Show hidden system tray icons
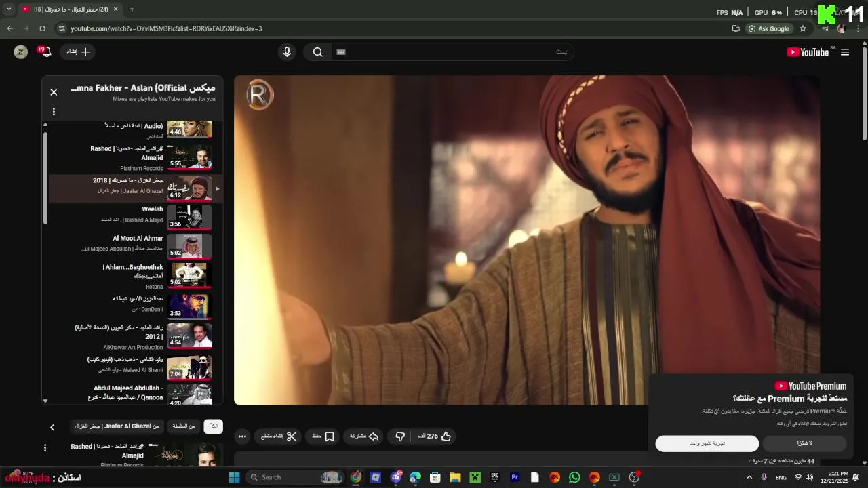The height and width of the screenshot is (488, 868). pyautogui.click(x=749, y=477)
